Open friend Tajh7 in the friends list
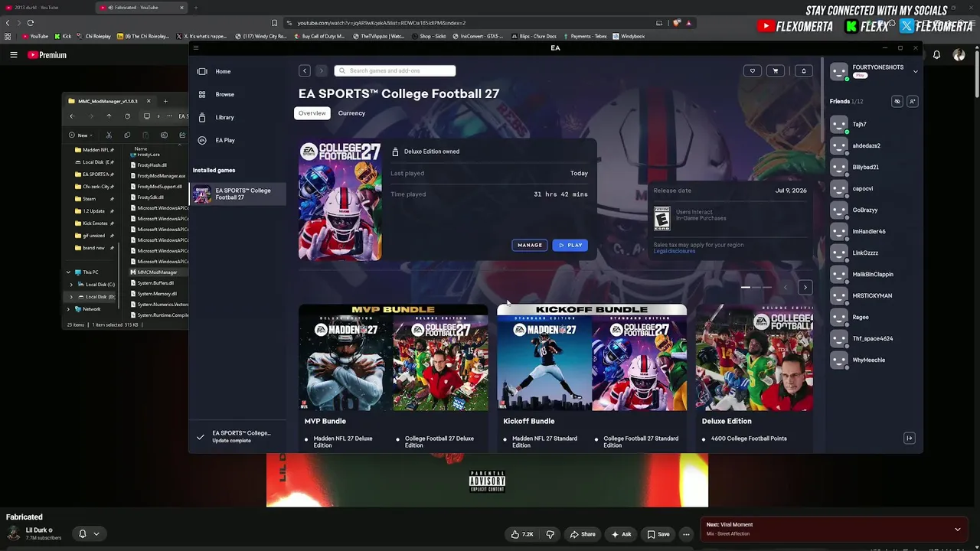This screenshot has width=980, height=551. [x=859, y=124]
